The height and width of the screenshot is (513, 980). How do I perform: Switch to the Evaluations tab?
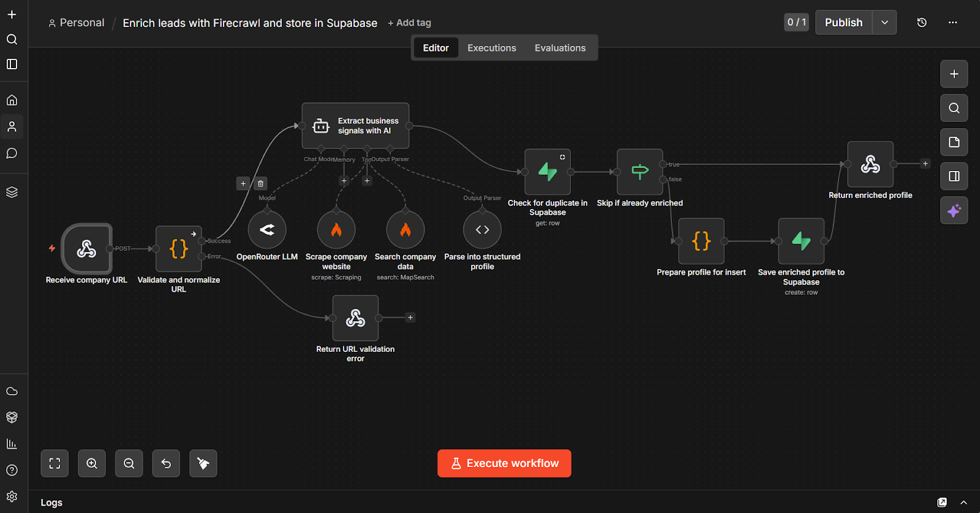coord(560,48)
